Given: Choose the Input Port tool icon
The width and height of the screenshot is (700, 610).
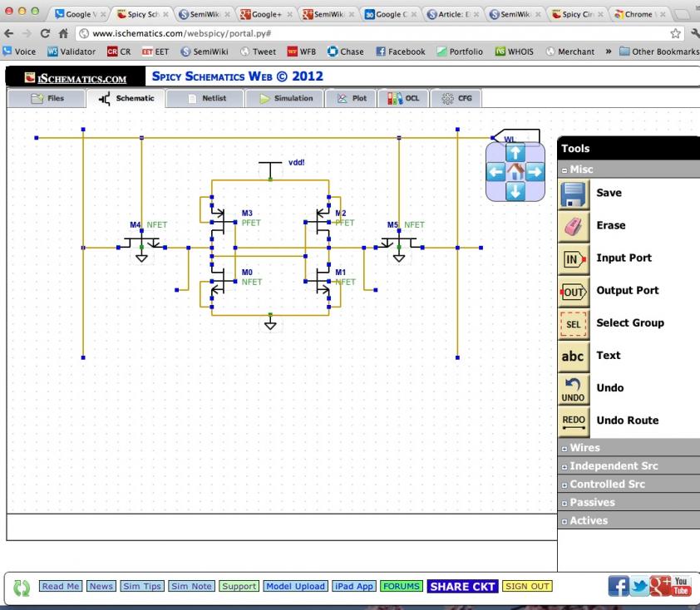Looking at the screenshot, I should click(574, 259).
